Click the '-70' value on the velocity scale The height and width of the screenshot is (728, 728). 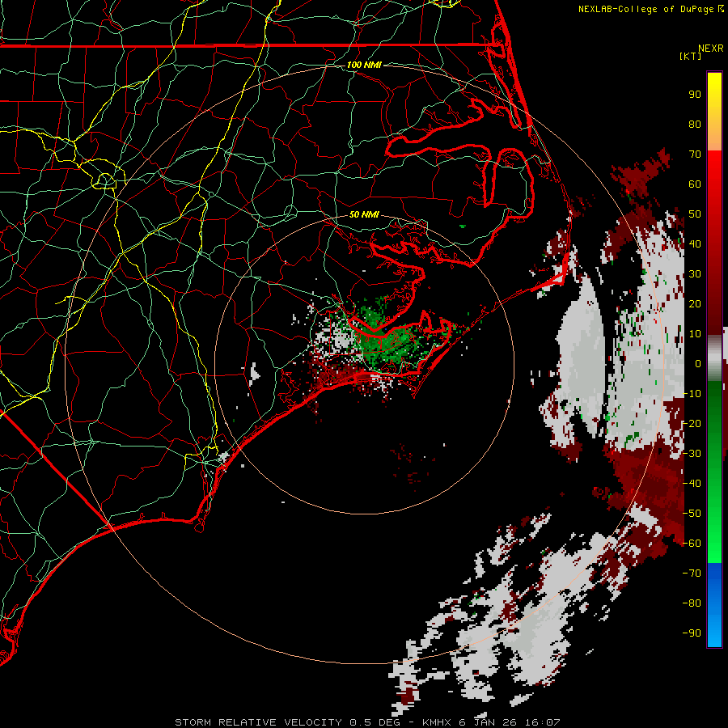pyautogui.click(x=692, y=573)
